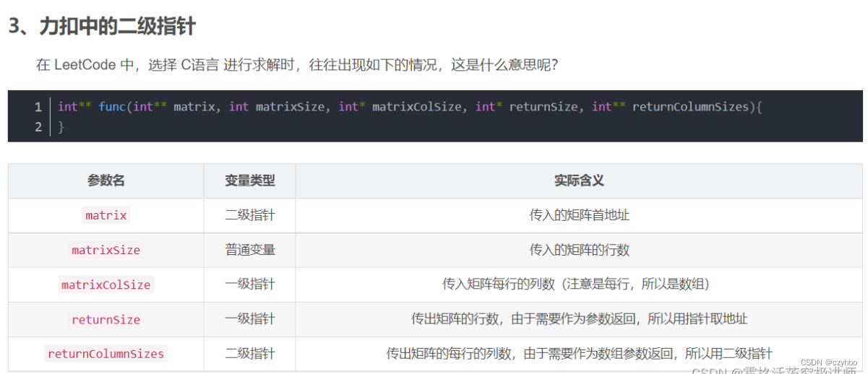The image size is (868, 374).
Task: Click "matrixSize" parameter in the code line
Action: 290,107
